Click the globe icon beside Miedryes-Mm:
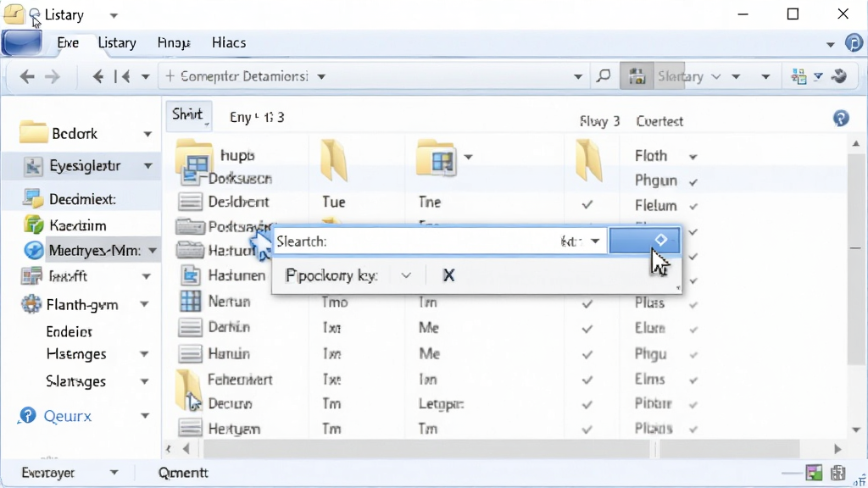This screenshot has height=488, width=868. pyautogui.click(x=33, y=251)
